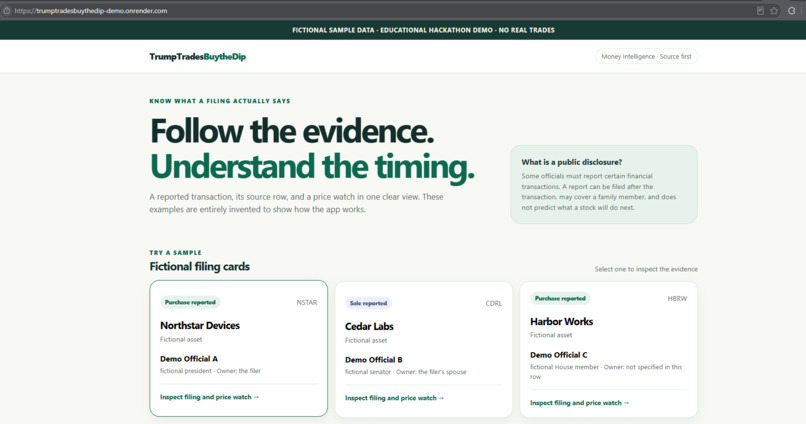Select the Harbor Works filing card
The width and height of the screenshot is (806, 424).
[x=609, y=349]
